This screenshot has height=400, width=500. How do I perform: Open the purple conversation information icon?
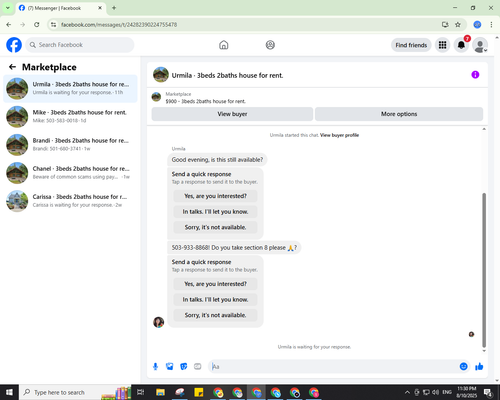(475, 75)
